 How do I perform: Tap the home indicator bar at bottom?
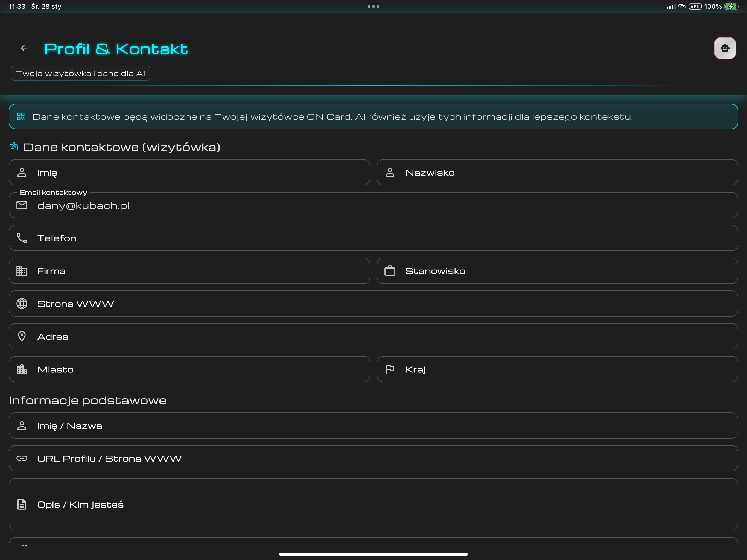click(373, 554)
